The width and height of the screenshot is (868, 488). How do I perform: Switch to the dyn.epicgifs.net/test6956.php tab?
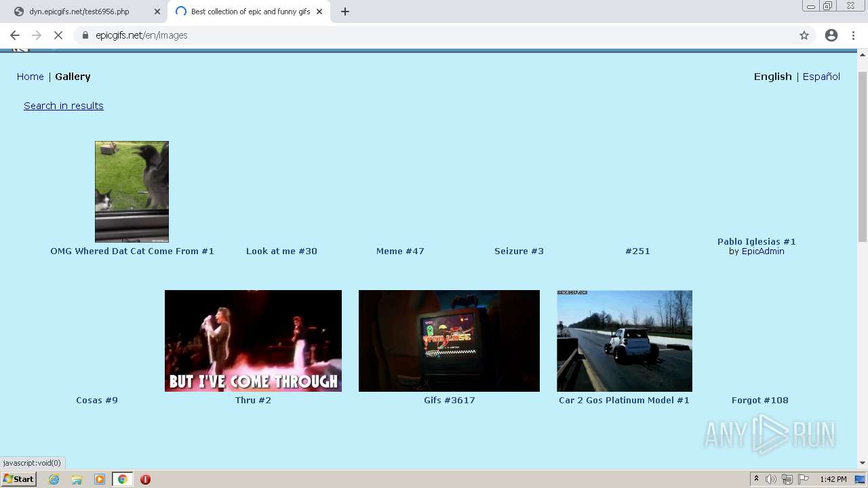[86, 12]
